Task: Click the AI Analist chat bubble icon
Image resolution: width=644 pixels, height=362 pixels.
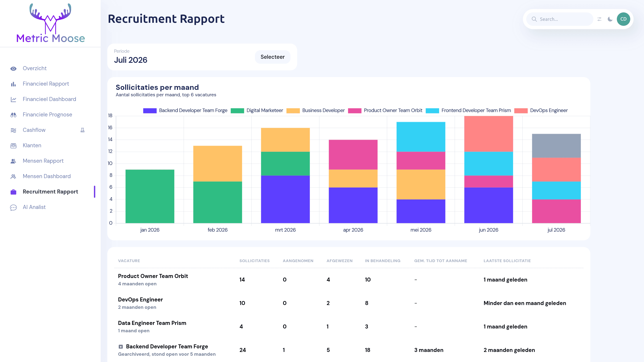Action: click(13, 207)
